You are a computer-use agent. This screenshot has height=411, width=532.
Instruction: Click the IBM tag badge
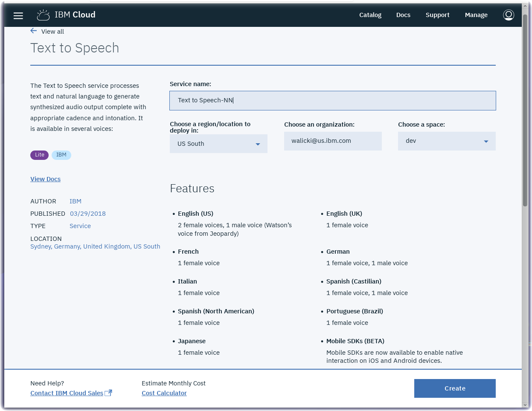click(61, 155)
